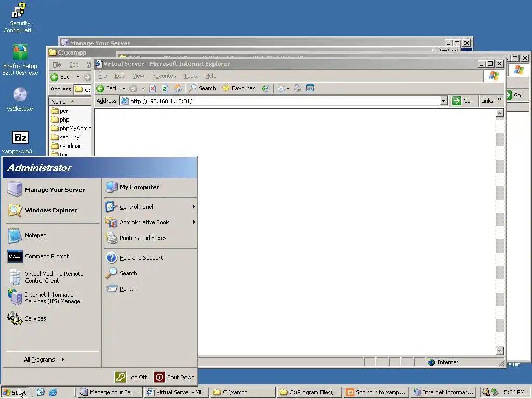Click the Home icon in Internet Explorer
532x399 pixels.
pyautogui.click(x=178, y=88)
